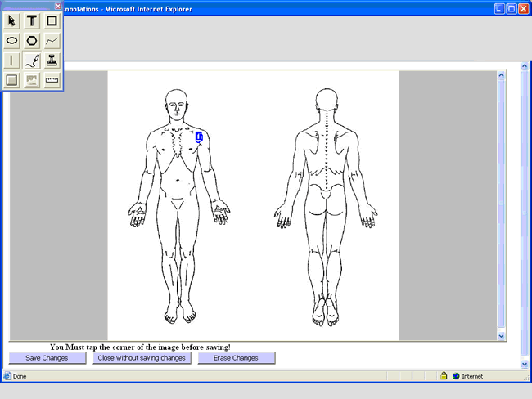
Task: Click the security padlock in status bar
Action: [x=443, y=376]
